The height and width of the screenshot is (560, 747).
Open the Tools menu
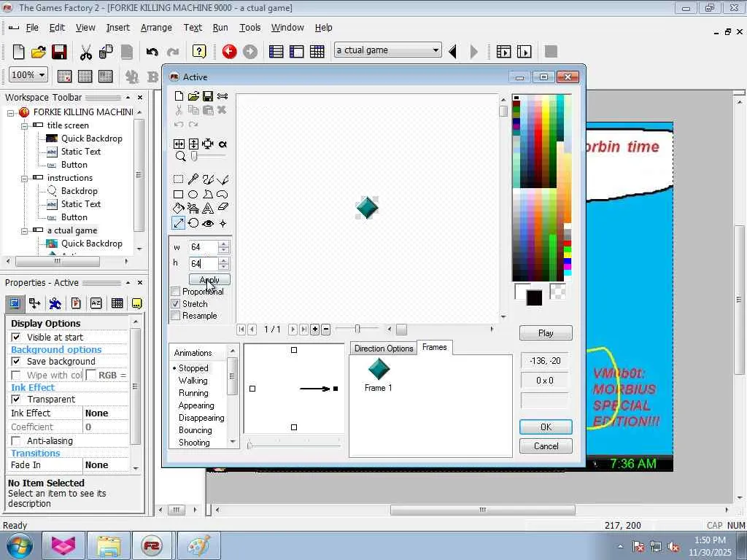[249, 28]
